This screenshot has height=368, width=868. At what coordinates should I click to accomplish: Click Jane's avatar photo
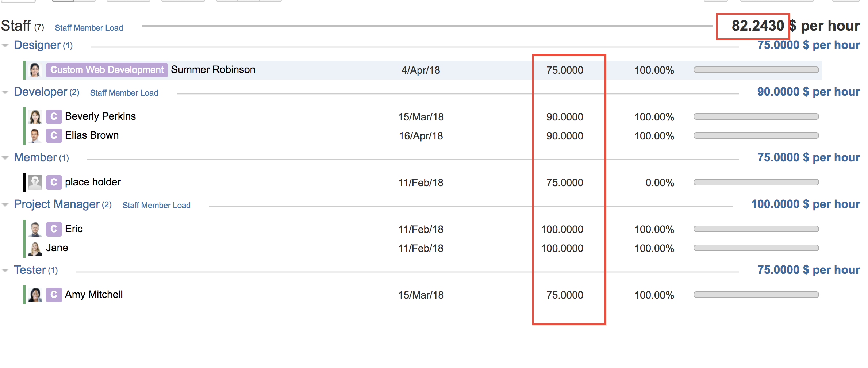coord(35,248)
